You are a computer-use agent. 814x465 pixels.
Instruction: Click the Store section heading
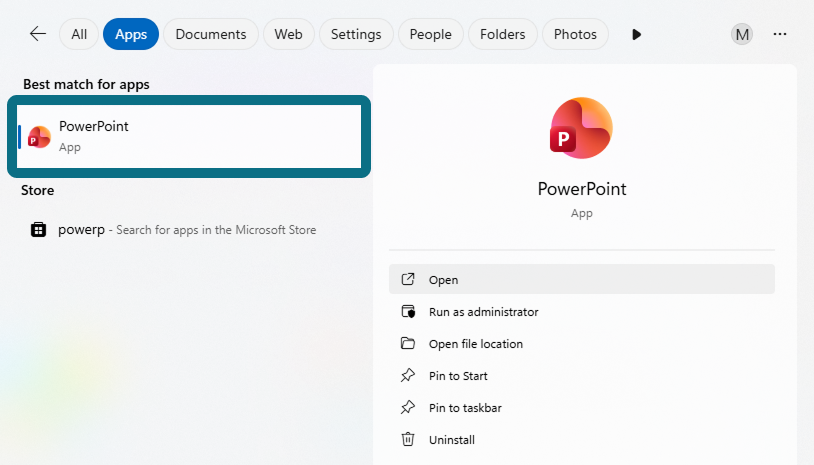tap(37, 190)
